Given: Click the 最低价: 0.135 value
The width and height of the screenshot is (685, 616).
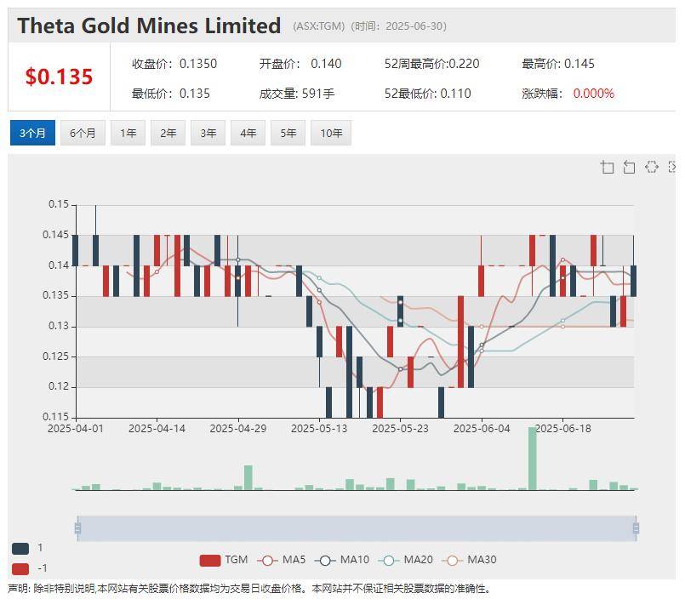Looking at the screenshot, I should pos(171,94).
